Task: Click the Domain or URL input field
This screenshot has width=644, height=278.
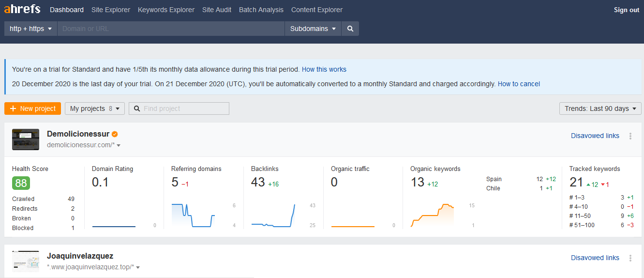Action: [170, 29]
